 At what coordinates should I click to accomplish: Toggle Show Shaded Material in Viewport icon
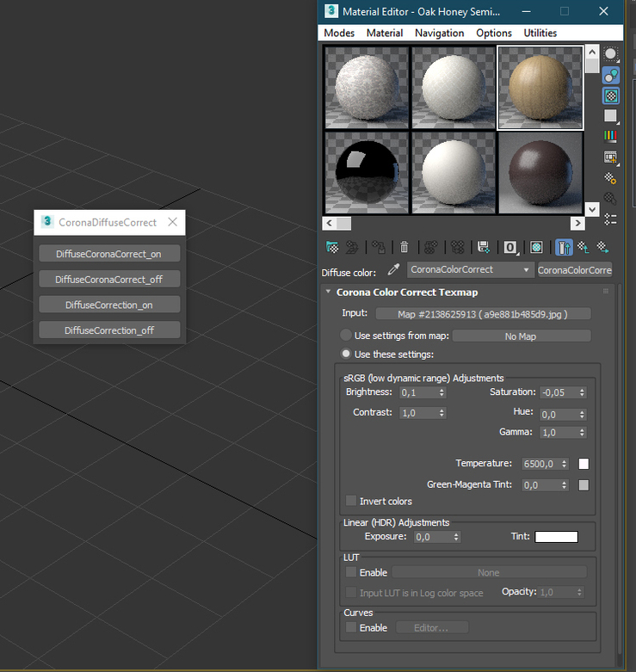(536, 247)
